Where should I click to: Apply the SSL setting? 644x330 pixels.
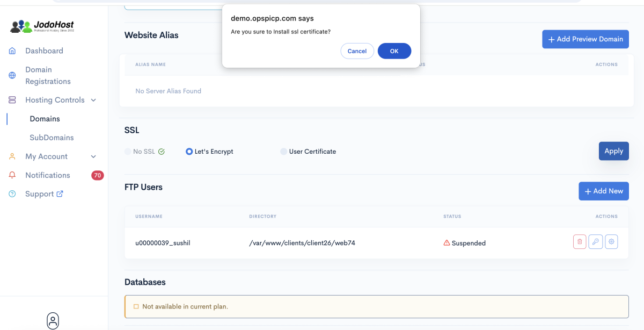(613, 151)
